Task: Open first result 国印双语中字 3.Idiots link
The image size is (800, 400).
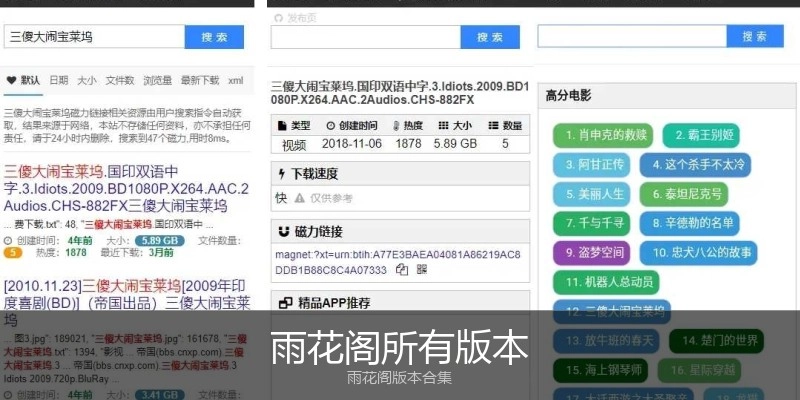Action: [126, 188]
